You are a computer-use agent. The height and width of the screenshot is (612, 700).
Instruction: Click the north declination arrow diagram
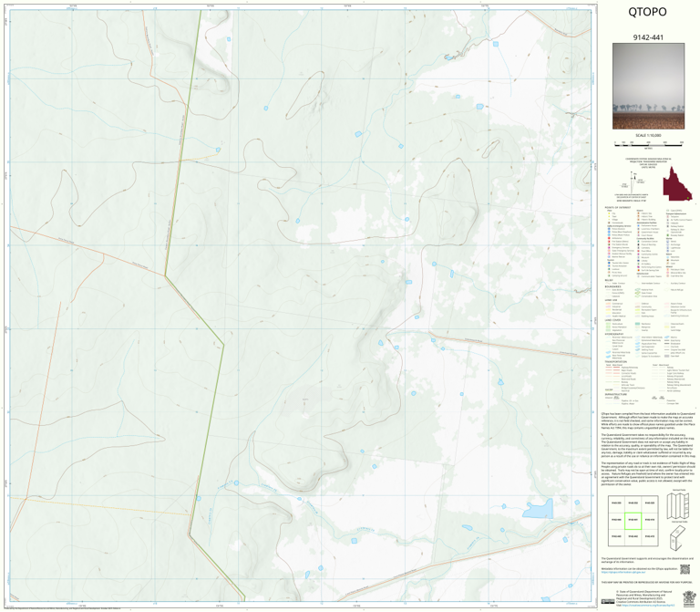(633, 182)
